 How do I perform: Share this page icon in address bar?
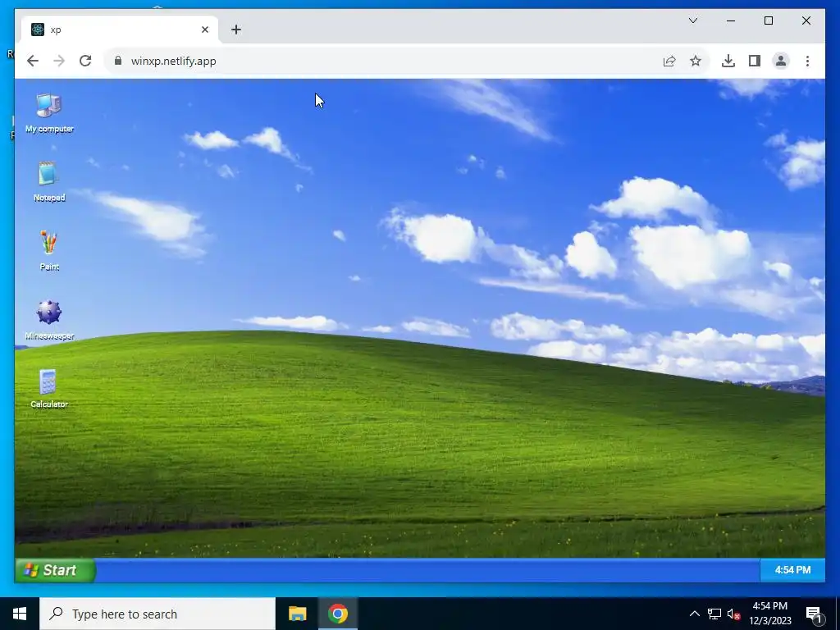tap(669, 61)
